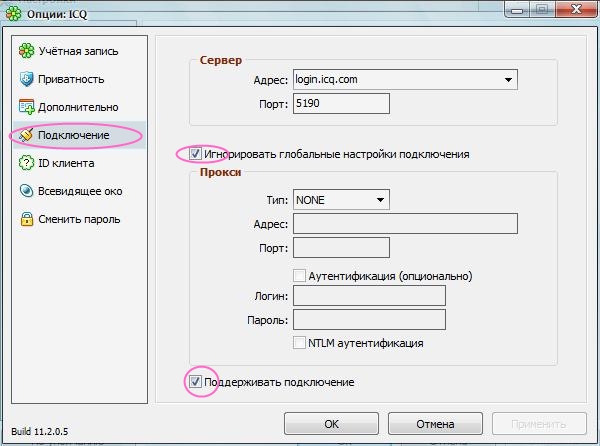Switch to the Приватность section
600x446 pixels.
pyautogui.click(x=79, y=79)
